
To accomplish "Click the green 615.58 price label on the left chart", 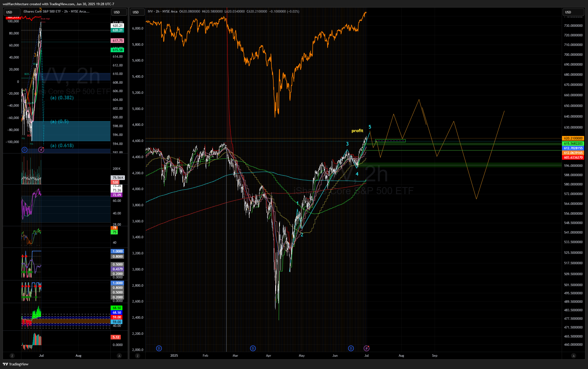I will (117, 50).
